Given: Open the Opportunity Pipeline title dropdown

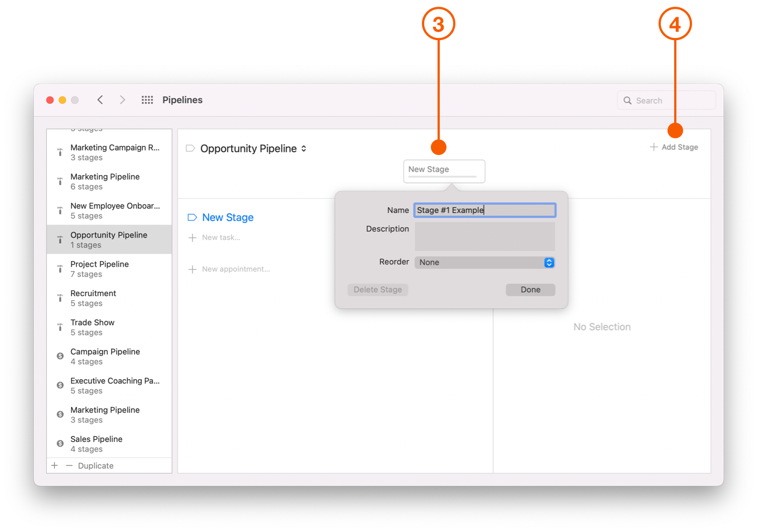Looking at the screenshot, I should 304,148.
